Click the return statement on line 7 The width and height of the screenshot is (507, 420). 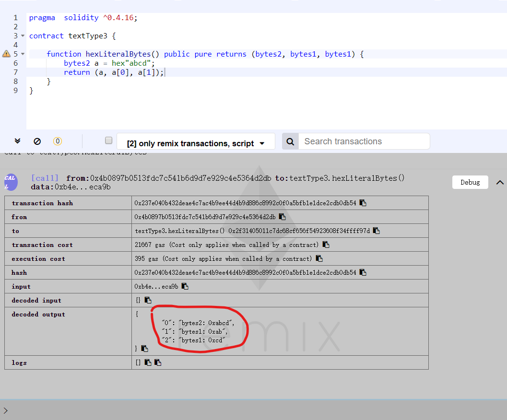point(114,72)
